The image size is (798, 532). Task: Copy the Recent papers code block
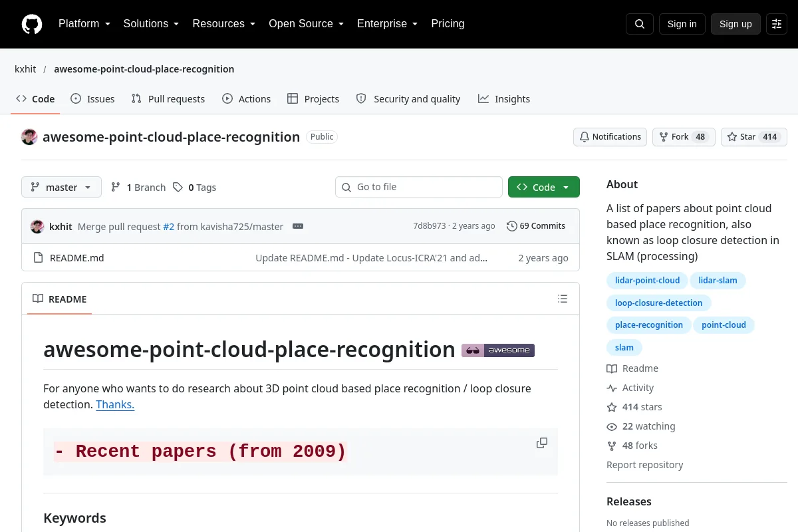click(542, 443)
